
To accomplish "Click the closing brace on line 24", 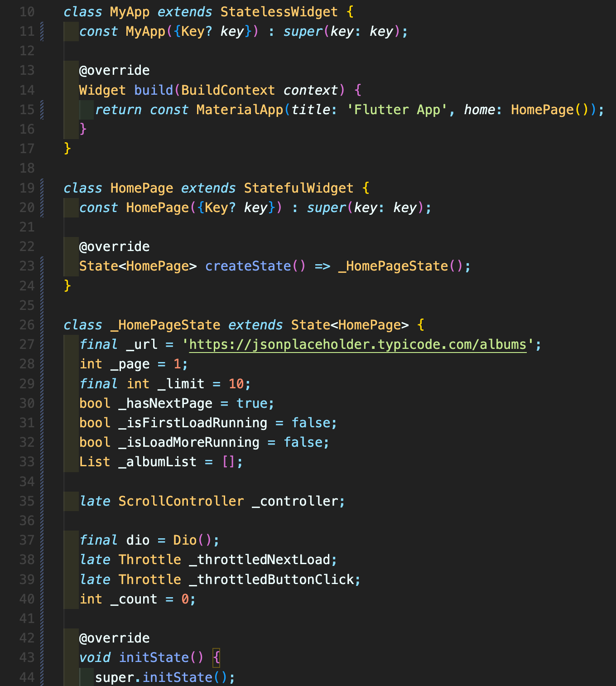I will tap(67, 286).
